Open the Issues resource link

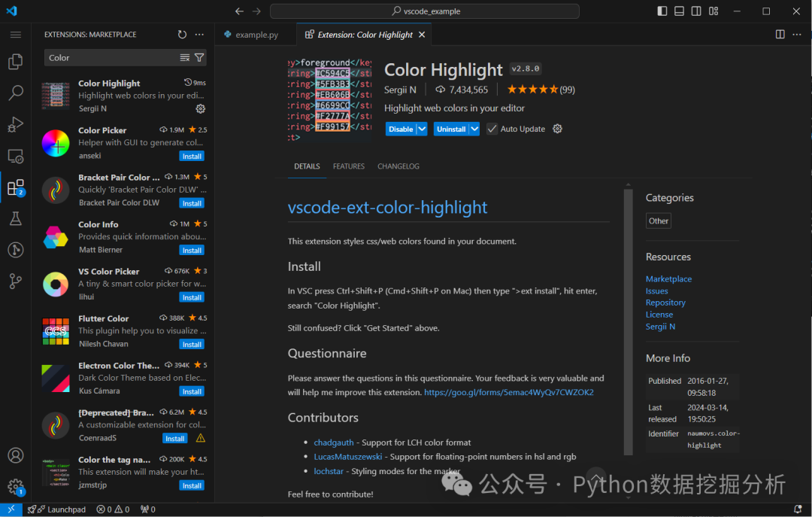(x=656, y=291)
